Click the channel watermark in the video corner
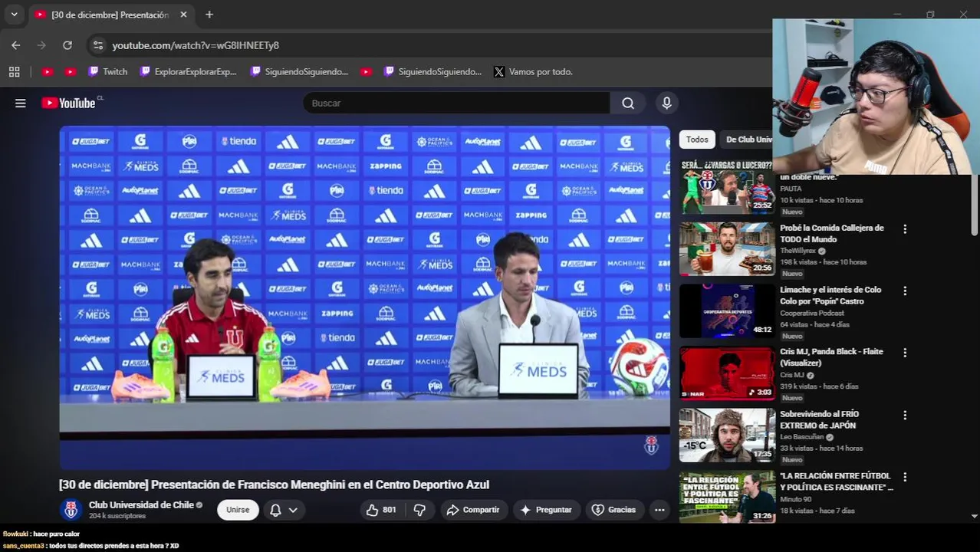 pos(651,445)
